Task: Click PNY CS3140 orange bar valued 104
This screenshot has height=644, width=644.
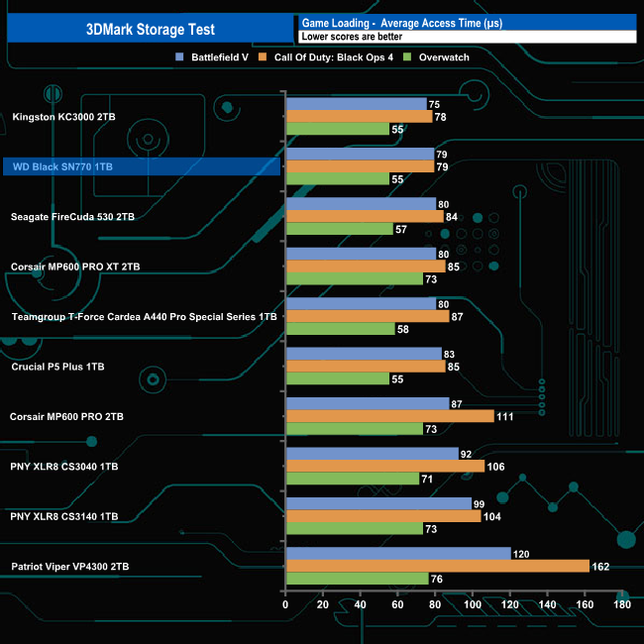Action: (383, 516)
